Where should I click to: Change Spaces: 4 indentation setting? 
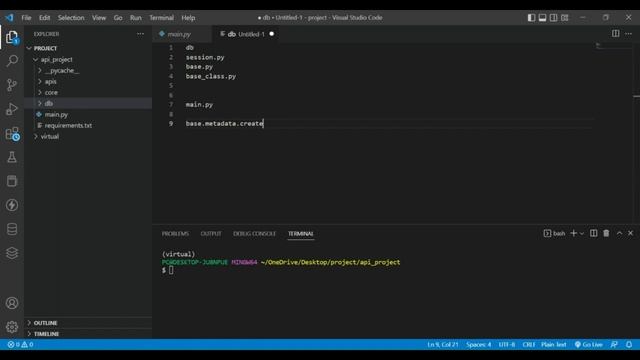click(x=478, y=344)
